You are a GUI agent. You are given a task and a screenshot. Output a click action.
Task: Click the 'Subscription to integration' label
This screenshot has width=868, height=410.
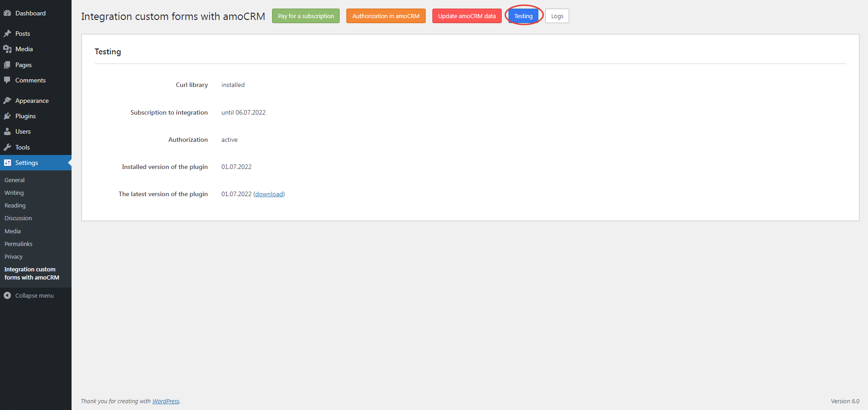[x=169, y=112]
